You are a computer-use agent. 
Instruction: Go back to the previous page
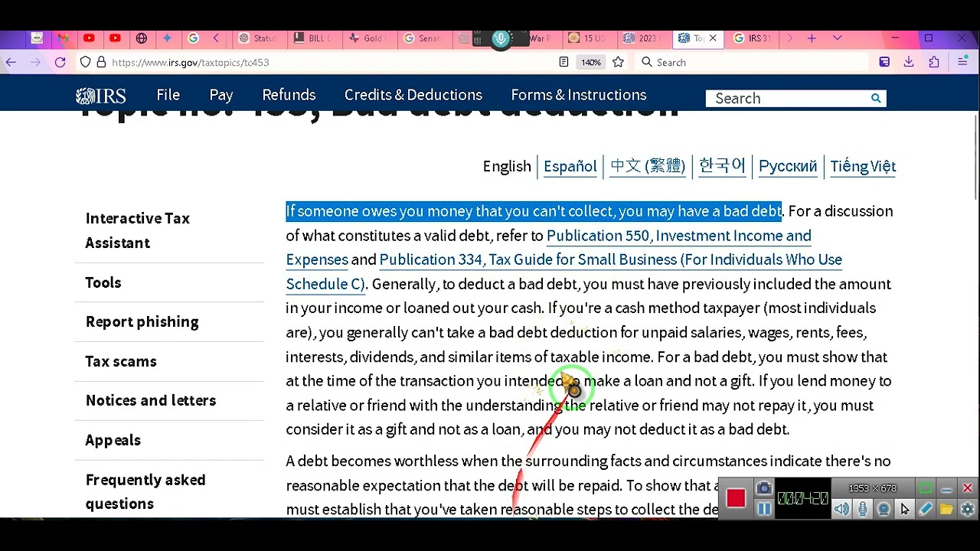click(x=11, y=62)
